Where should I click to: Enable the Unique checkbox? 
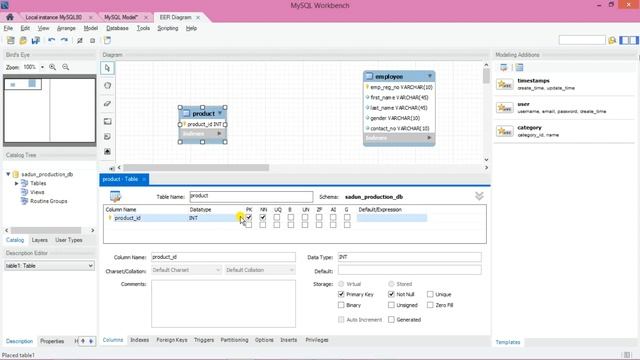pos(430,294)
